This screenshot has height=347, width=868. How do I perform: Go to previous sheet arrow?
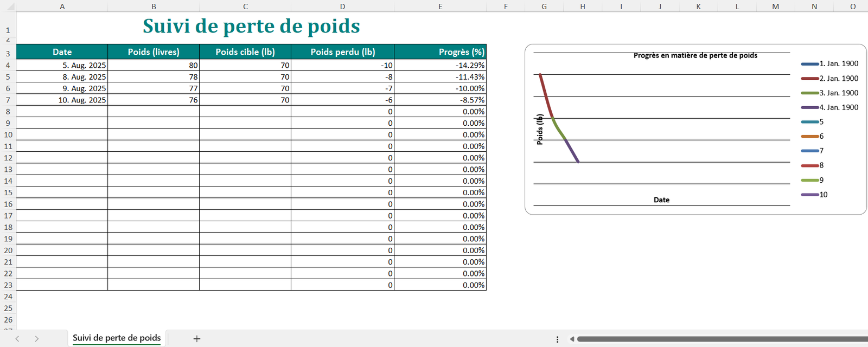click(17, 339)
